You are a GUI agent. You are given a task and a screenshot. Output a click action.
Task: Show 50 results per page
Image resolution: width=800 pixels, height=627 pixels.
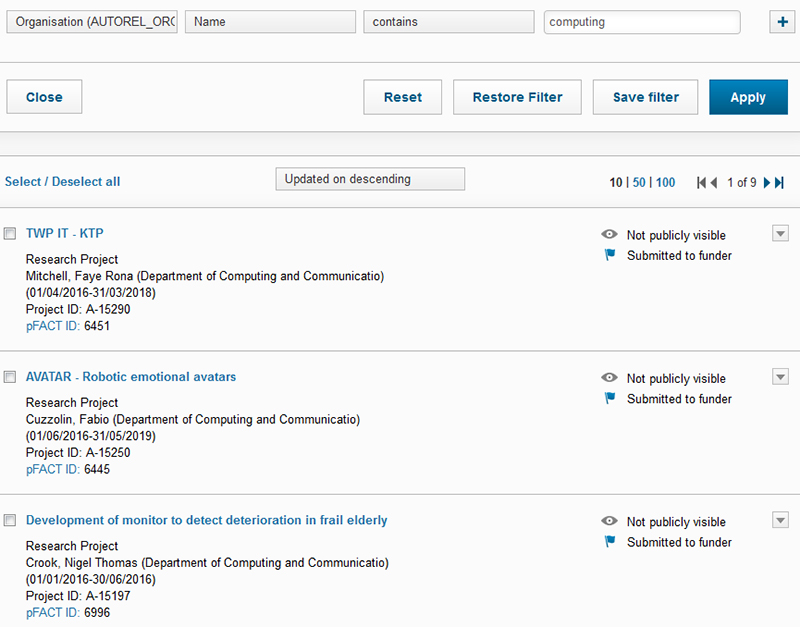[x=639, y=182]
